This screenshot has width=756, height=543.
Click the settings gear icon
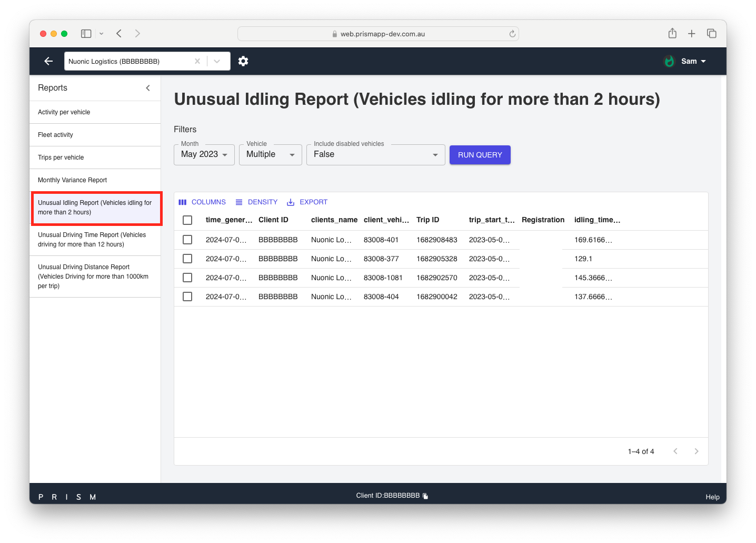pyautogui.click(x=243, y=61)
